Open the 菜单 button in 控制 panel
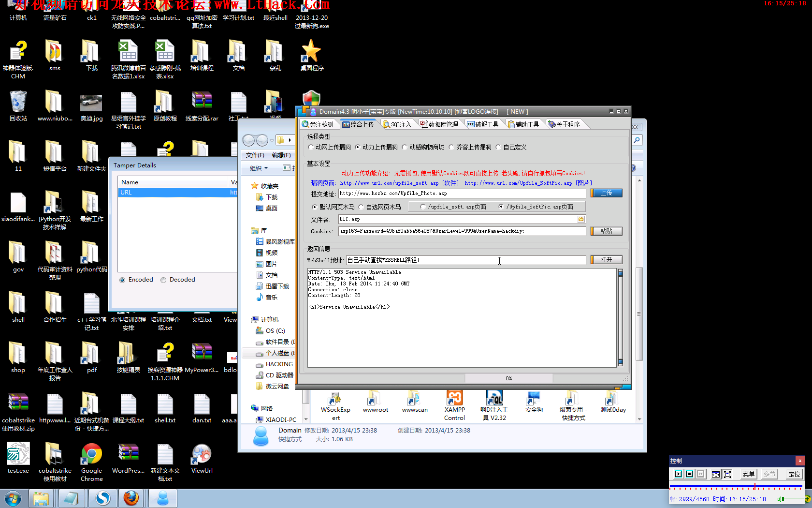Viewport: 812px width, 508px height. click(748, 474)
